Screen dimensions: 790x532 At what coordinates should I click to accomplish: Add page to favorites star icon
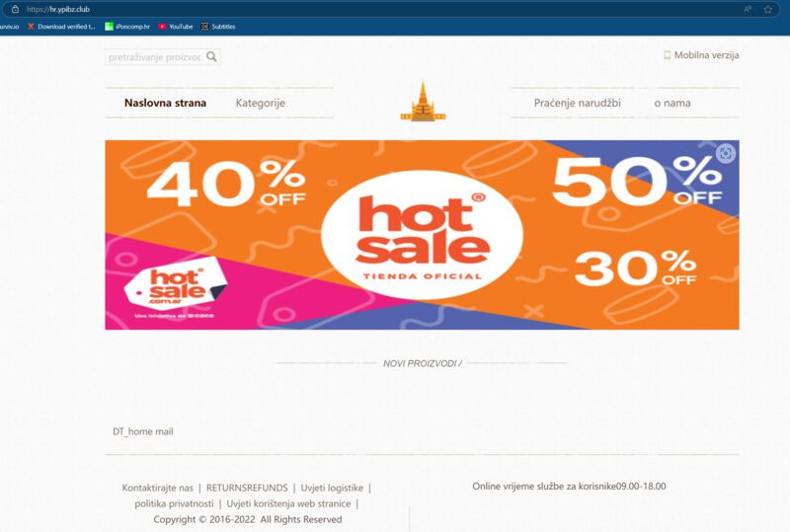tap(767, 9)
